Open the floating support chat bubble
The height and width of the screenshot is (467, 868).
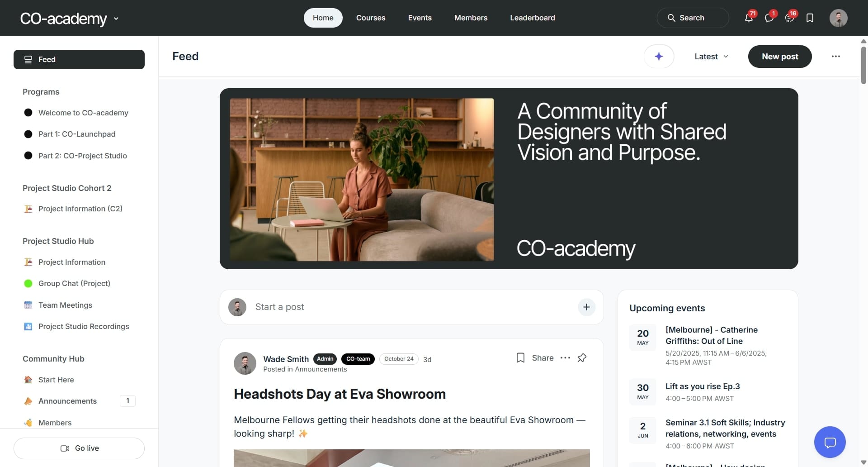click(x=830, y=442)
